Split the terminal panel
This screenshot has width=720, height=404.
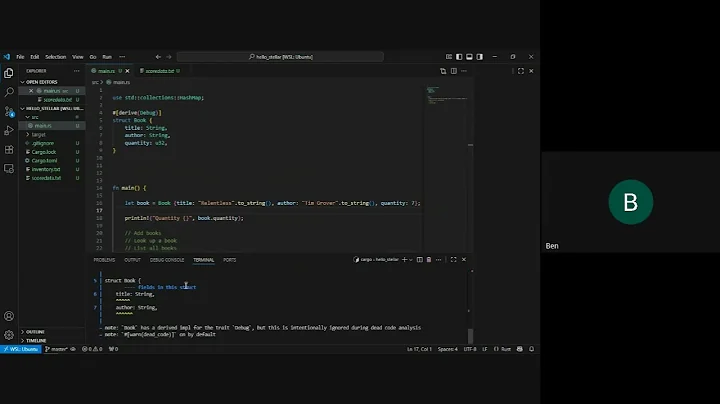pos(420,259)
